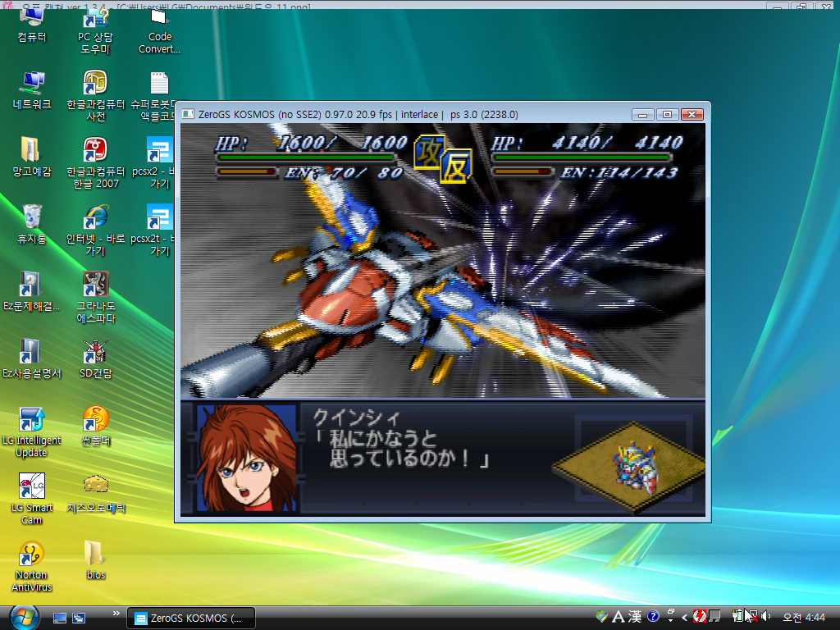Open Norton AntiVirus shortcut

tap(32, 568)
